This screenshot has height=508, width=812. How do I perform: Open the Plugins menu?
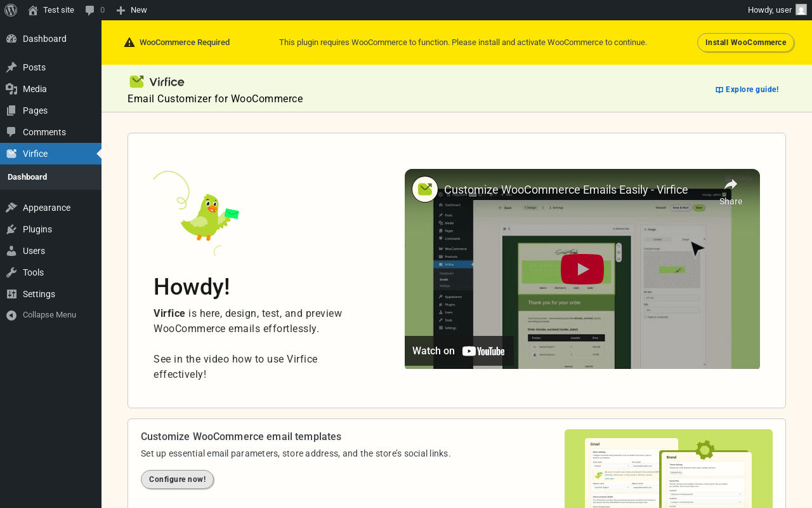pyautogui.click(x=37, y=229)
